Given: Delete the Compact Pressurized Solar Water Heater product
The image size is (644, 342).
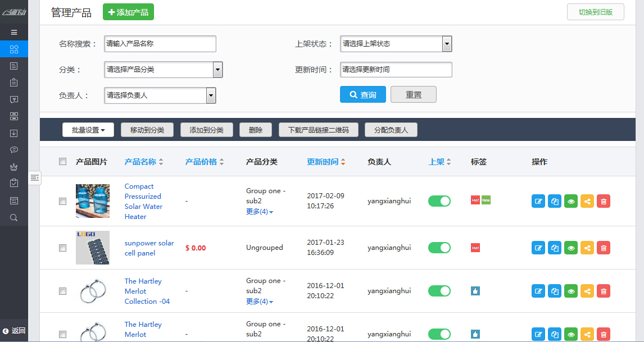Looking at the screenshot, I should (x=603, y=200).
